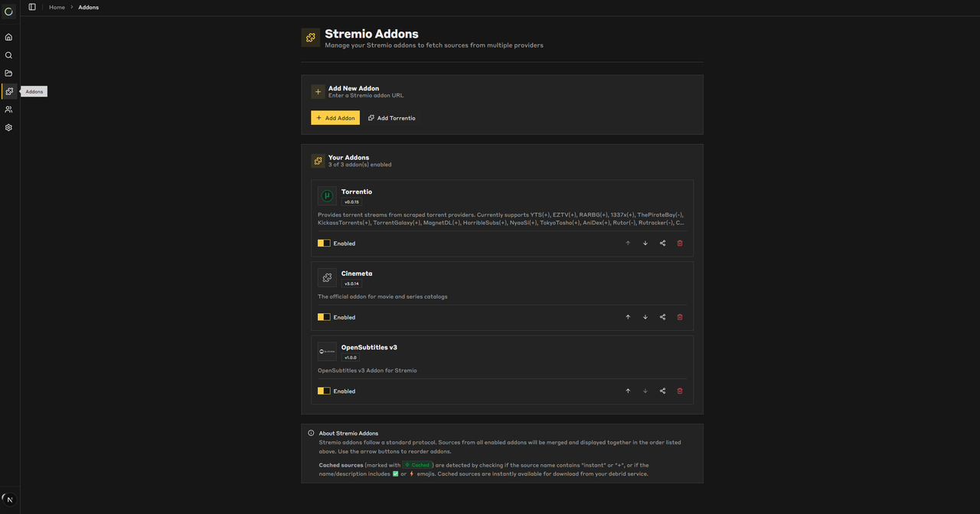Move Torrentio addon down
Screen dimensions: 980x514
click(645, 244)
